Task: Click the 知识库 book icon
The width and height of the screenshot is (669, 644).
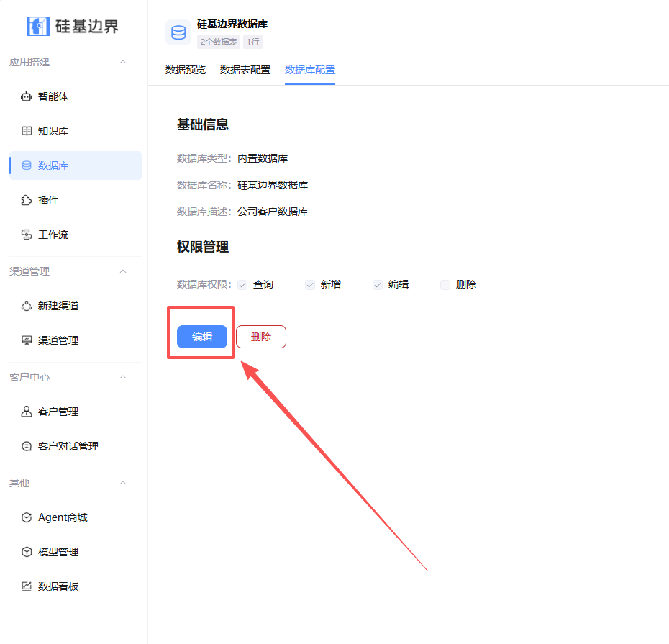Action: (27, 131)
